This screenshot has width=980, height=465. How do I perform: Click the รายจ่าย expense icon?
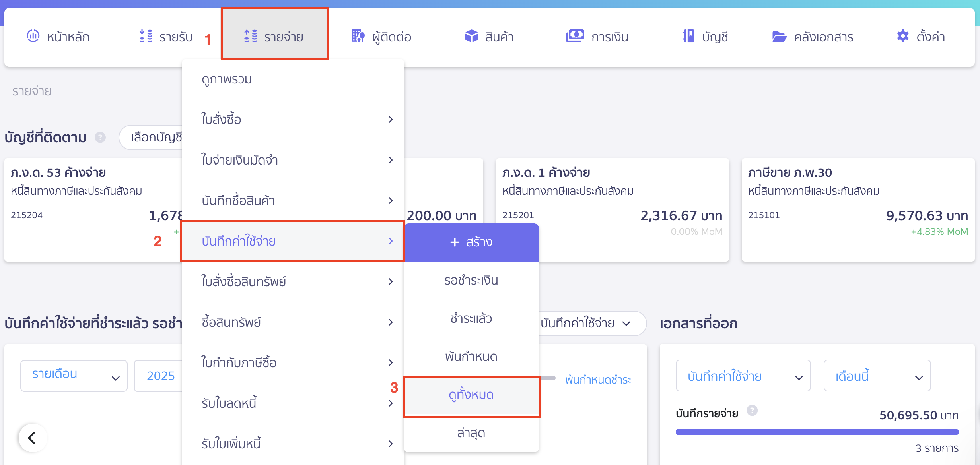251,36
